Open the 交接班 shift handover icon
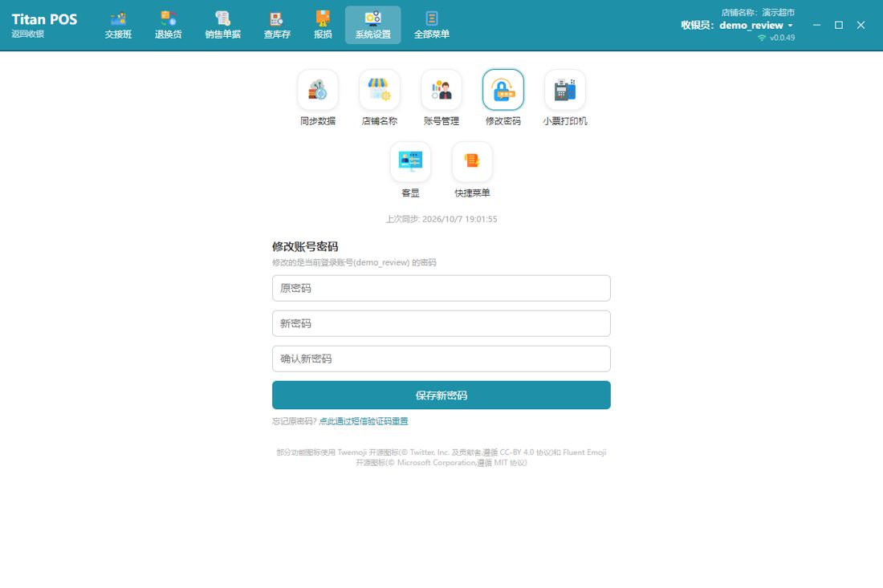The width and height of the screenshot is (883, 588). coord(118,26)
